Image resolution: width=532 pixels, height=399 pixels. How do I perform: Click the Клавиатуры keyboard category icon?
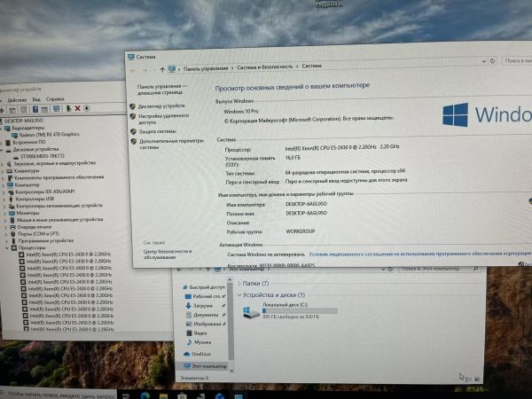[10, 170]
